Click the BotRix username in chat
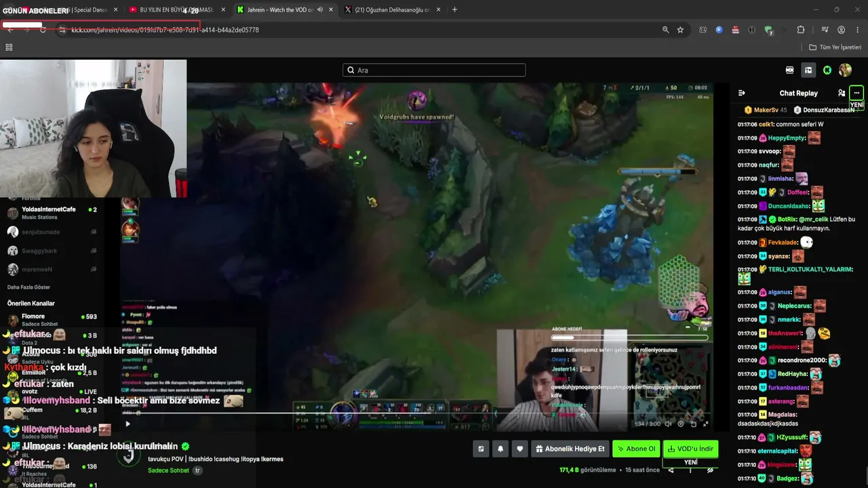 [x=787, y=220]
